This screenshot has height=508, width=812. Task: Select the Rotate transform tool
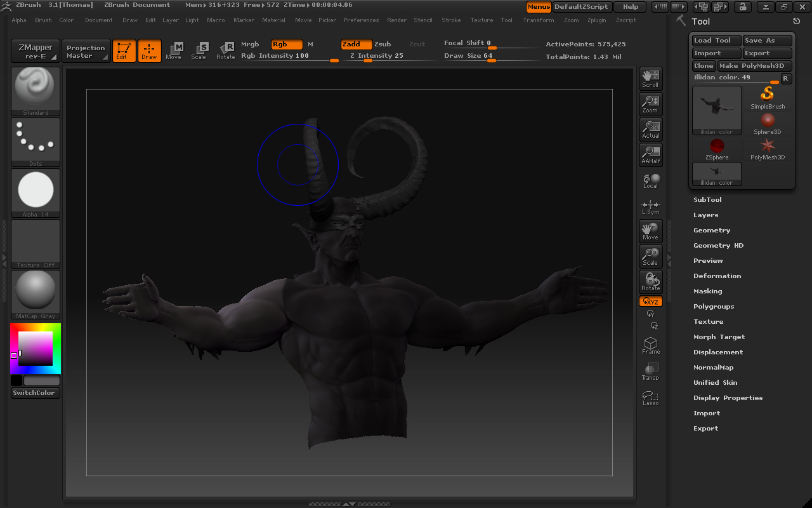coord(226,51)
